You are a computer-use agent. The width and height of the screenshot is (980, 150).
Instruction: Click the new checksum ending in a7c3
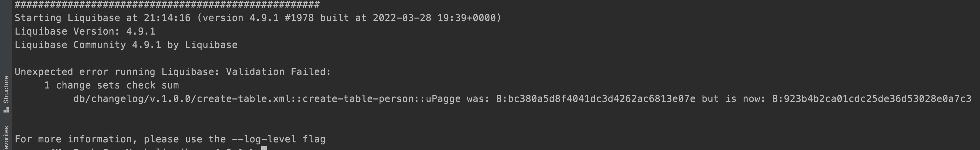coord(871,99)
